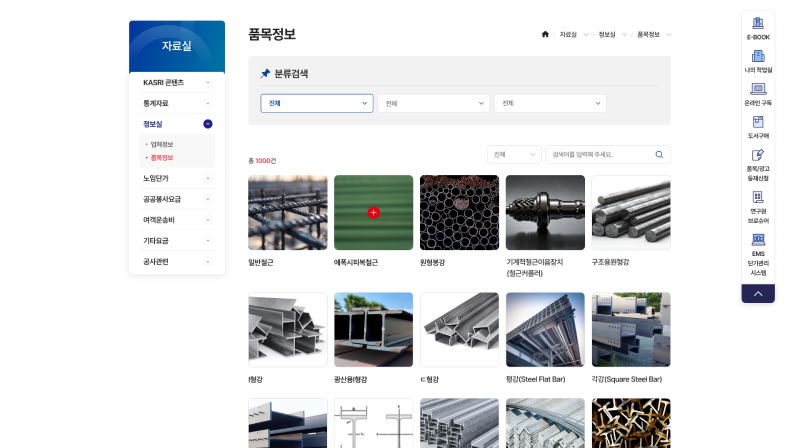This screenshot has height=448, width=800.
Task: Click the 총 1000건 result count
Action: click(262, 161)
